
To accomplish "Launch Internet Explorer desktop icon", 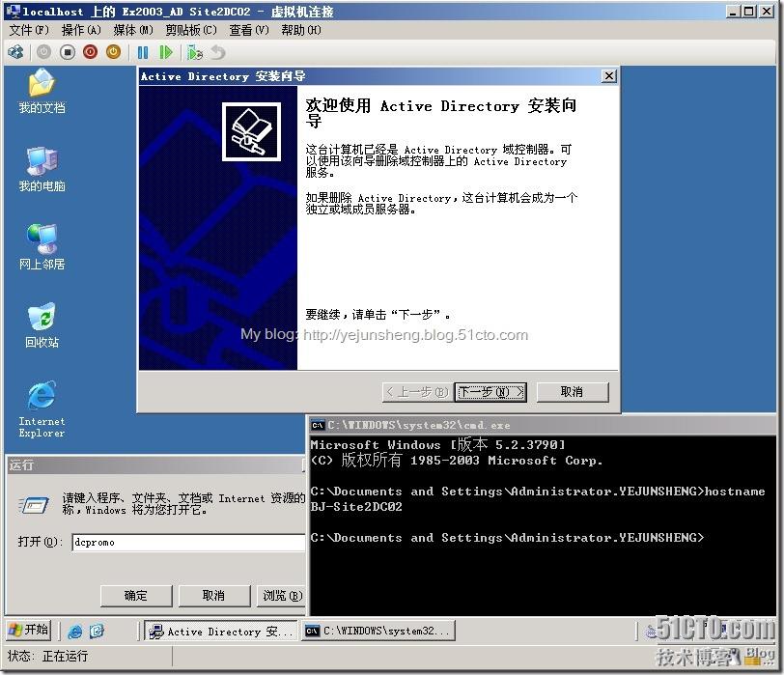I will 42,409.
